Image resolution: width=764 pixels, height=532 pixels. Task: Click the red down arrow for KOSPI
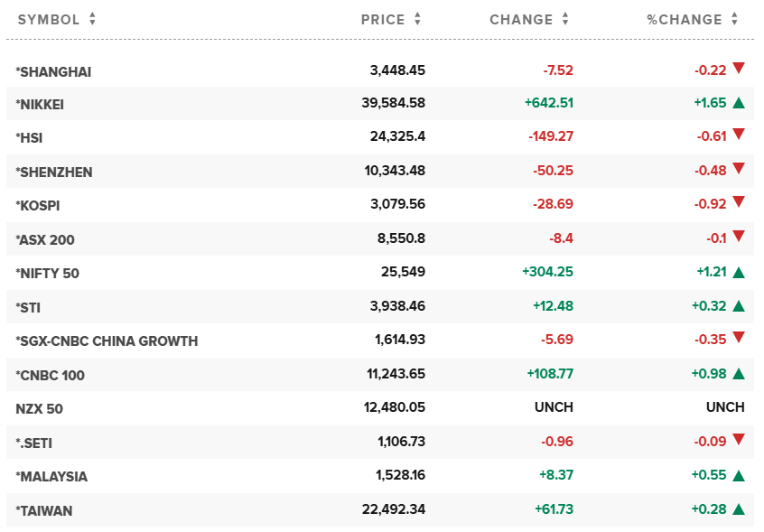point(739,202)
